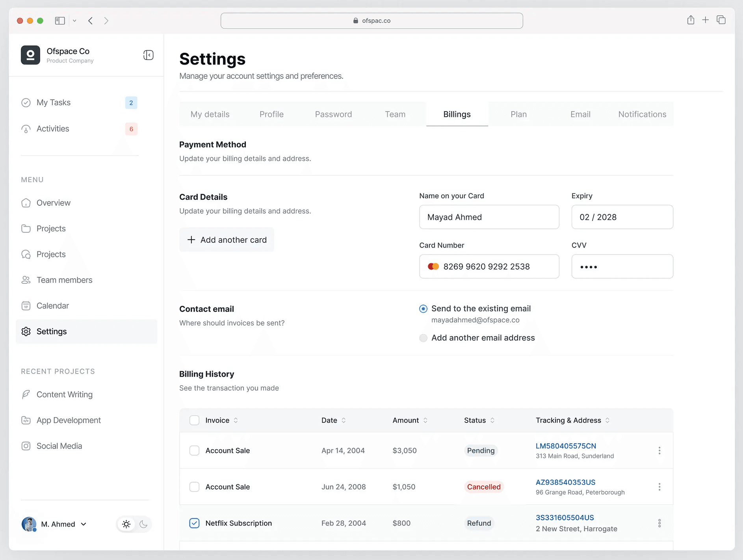Screen dimensions: 743x560
Task: Open M. Ahmed account dropdown chevron
Action: pos(84,524)
